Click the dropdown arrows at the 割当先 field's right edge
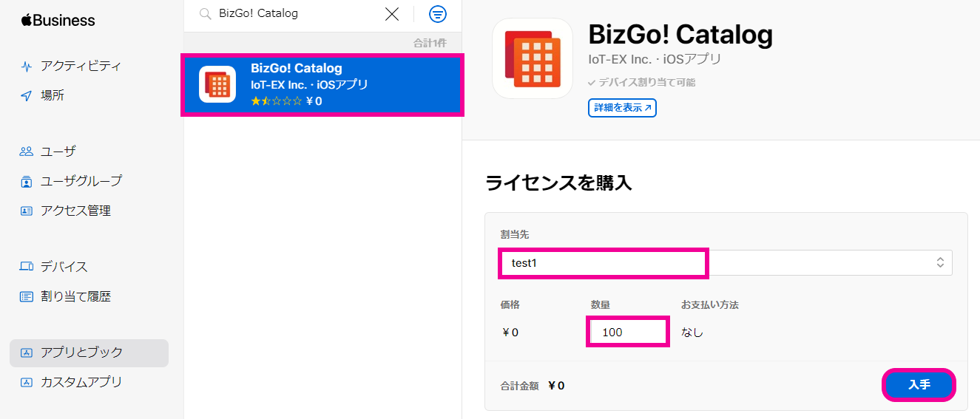This screenshot has height=419, width=980. point(940,262)
